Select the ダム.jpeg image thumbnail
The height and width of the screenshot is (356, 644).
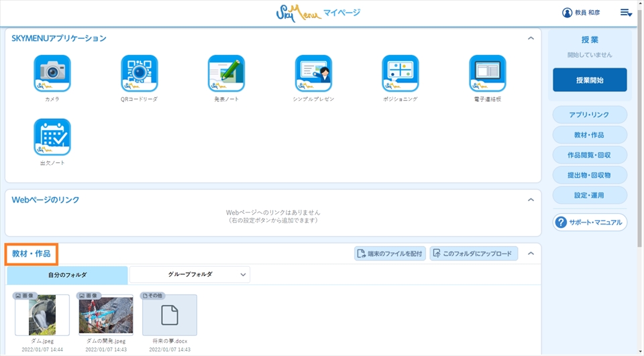42,314
